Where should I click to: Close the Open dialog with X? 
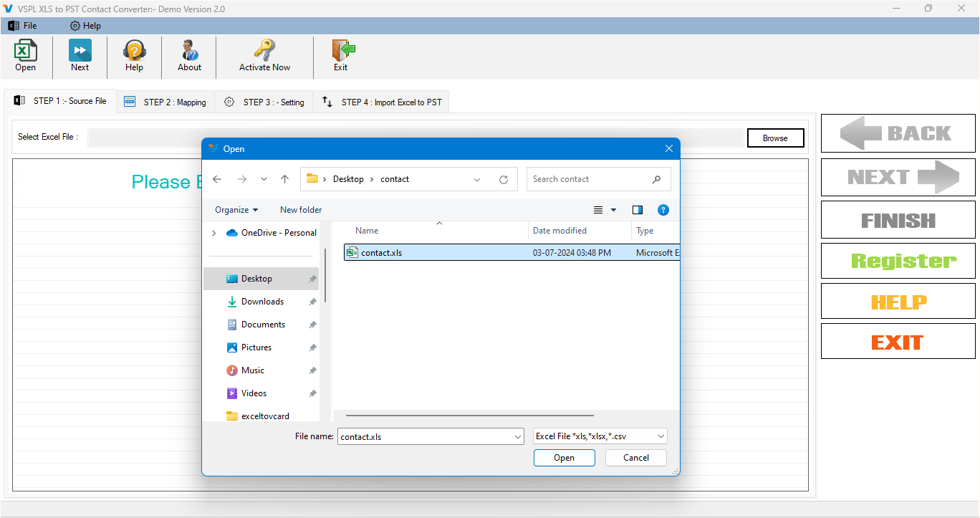668,148
